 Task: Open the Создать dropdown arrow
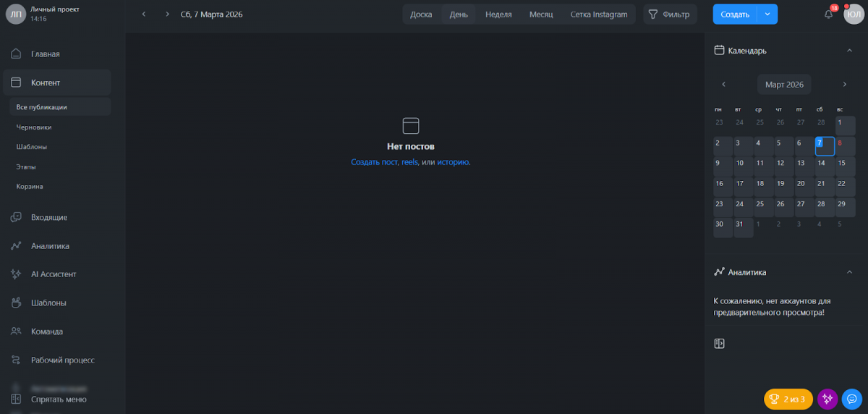[x=767, y=14]
